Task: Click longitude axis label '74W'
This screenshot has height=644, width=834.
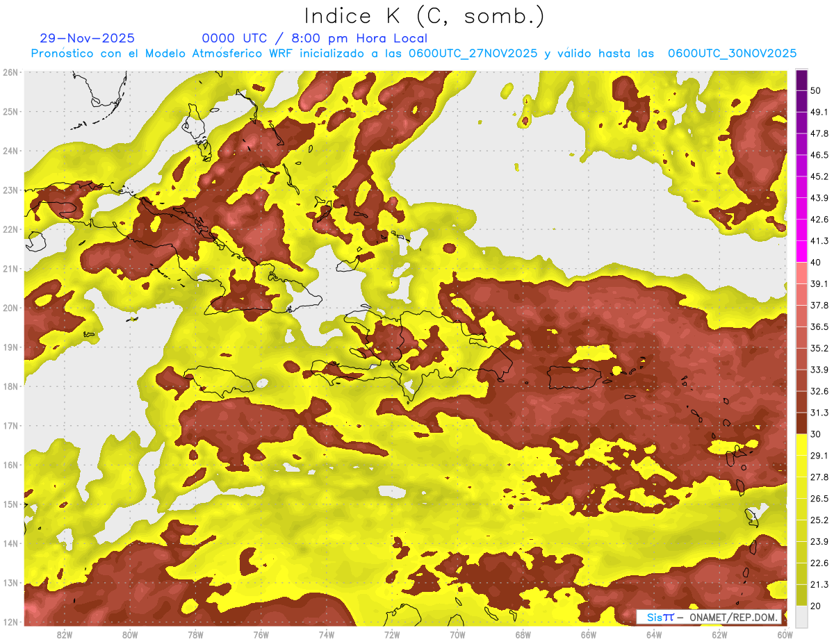Action: 327,635
